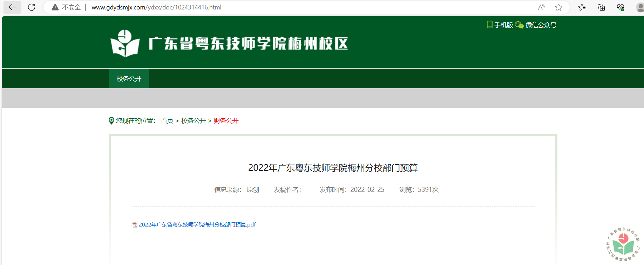Reload the page with the refresh icon
The image size is (644, 265).
tap(32, 7)
